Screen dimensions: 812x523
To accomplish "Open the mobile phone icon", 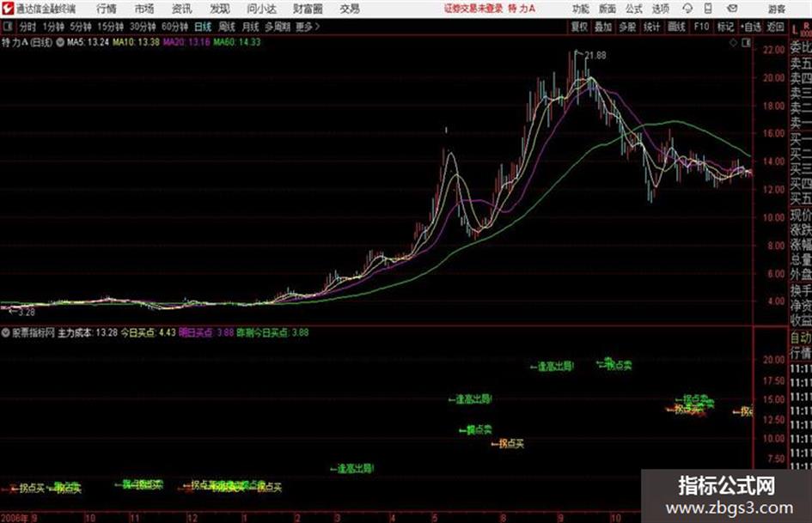I will click(x=708, y=9).
